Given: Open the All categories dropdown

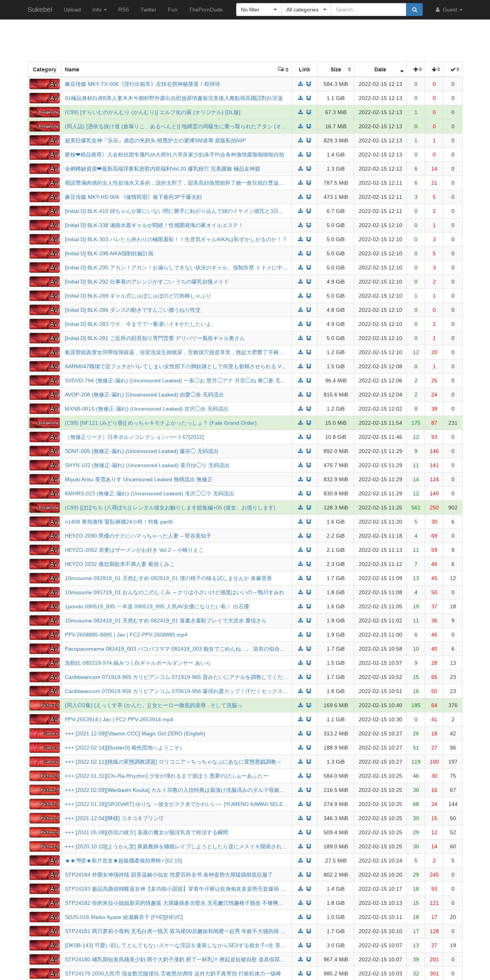Looking at the screenshot, I should point(306,10).
